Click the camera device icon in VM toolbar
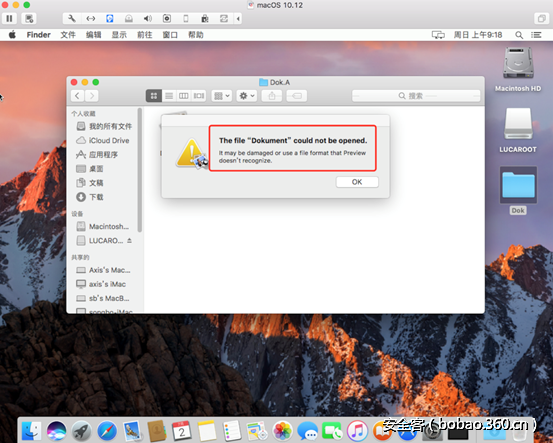Screen dimensions: 553x443 [167, 18]
